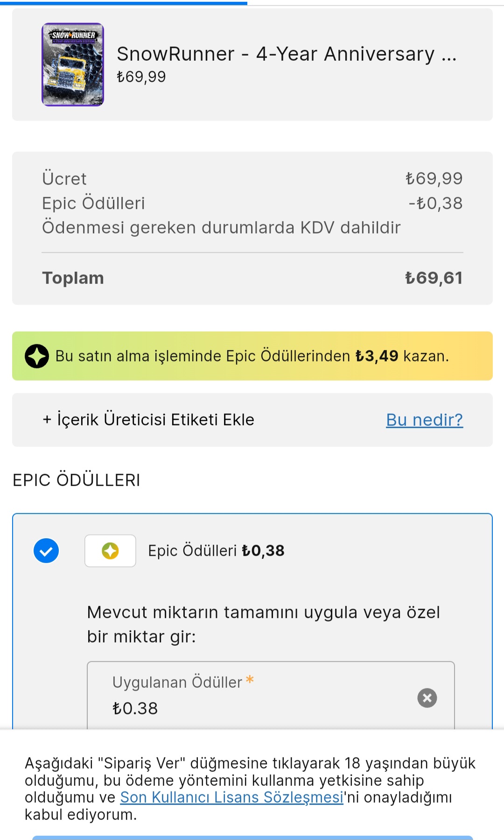Viewport: 504px width, 840px height.
Task: Tap the SnowRunner game cover thumbnail
Action: tap(73, 64)
